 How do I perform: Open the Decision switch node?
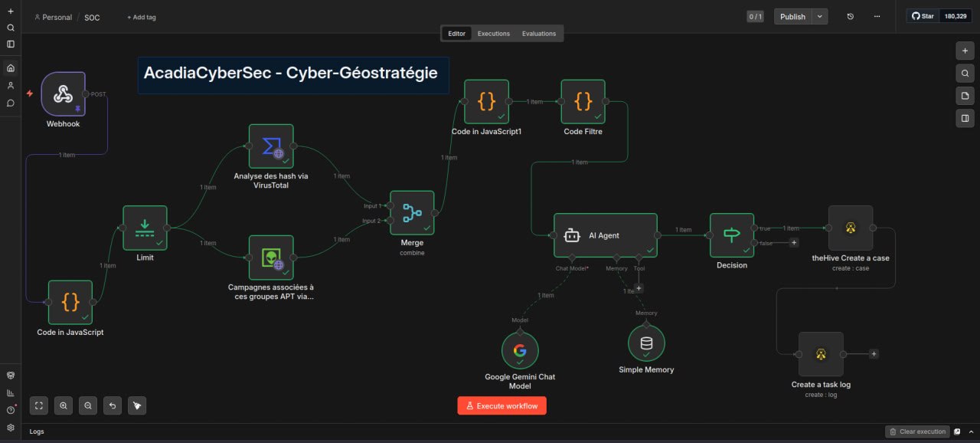[732, 235]
